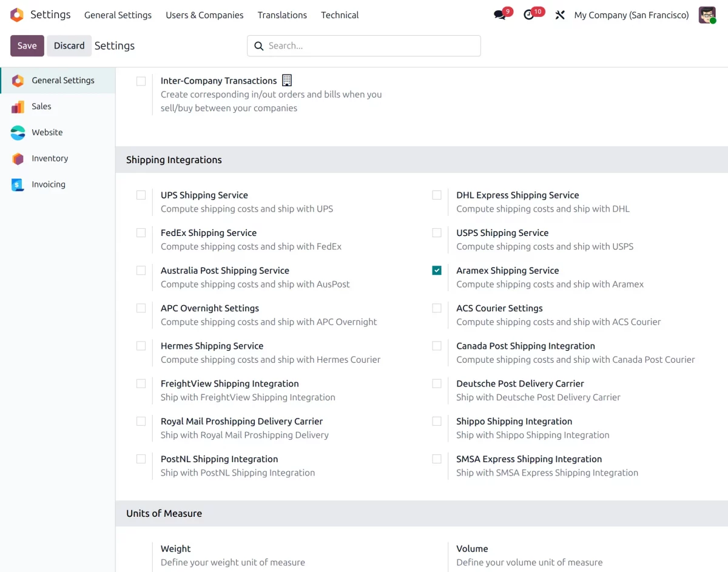Click the Discard button

tap(69, 46)
